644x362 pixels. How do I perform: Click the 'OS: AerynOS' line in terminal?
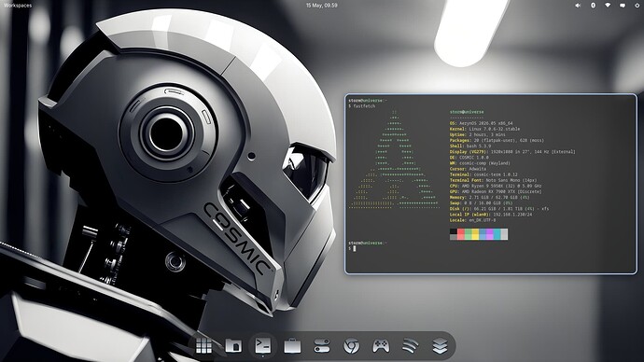click(481, 123)
